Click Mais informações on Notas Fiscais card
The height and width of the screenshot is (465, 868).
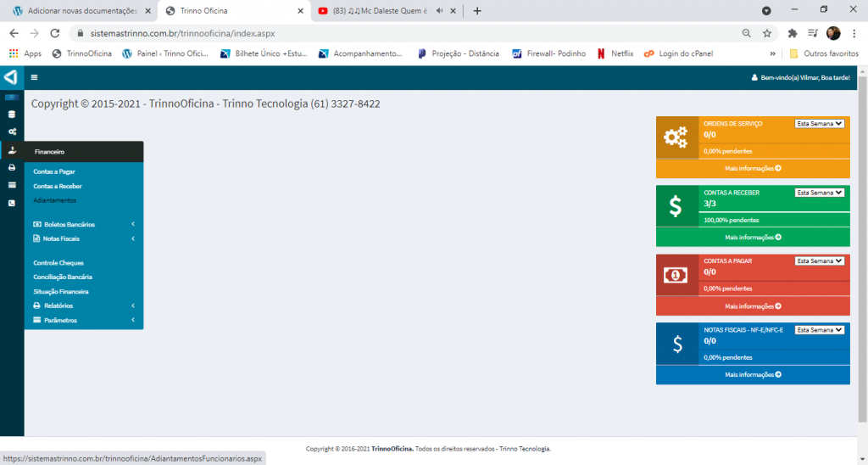753,375
